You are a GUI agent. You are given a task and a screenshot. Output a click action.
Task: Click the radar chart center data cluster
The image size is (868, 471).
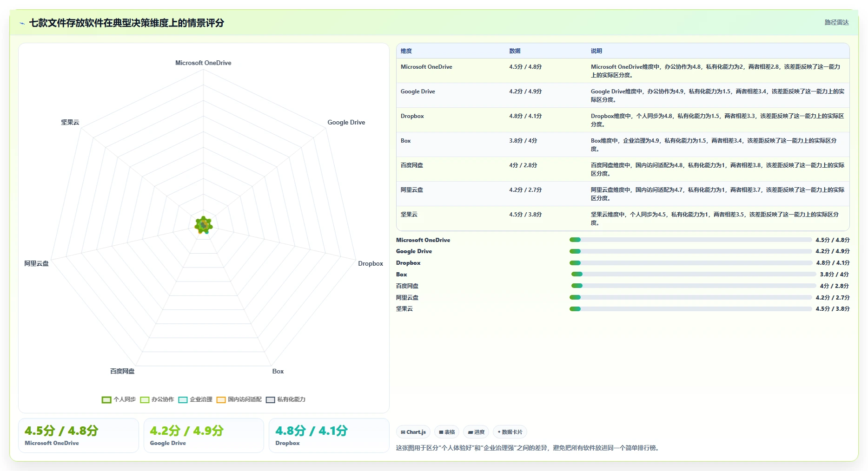pos(204,225)
